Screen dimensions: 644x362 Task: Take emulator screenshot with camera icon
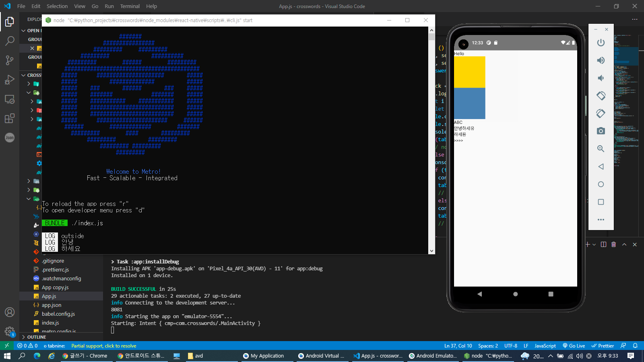601,131
